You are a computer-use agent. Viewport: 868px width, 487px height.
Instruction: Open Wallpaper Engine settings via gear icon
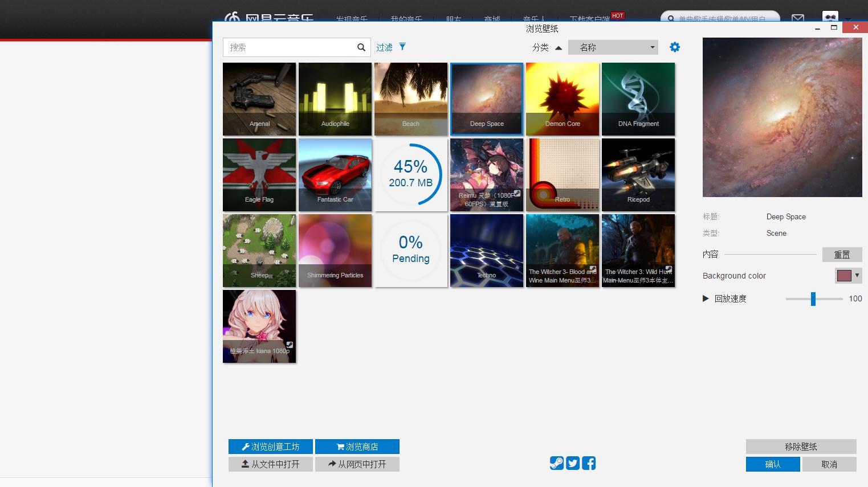point(675,47)
